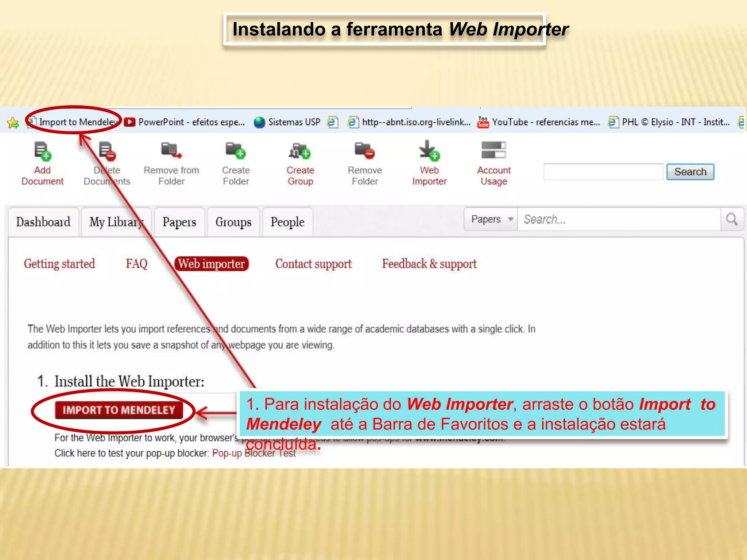
Task: Focus the Search... papers input field
Action: pos(619,219)
